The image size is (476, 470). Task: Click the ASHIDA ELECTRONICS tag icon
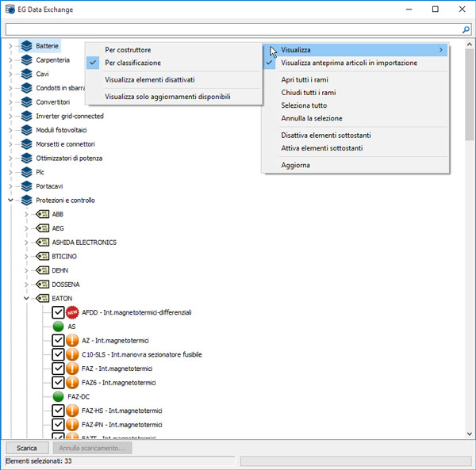click(43, 243)
